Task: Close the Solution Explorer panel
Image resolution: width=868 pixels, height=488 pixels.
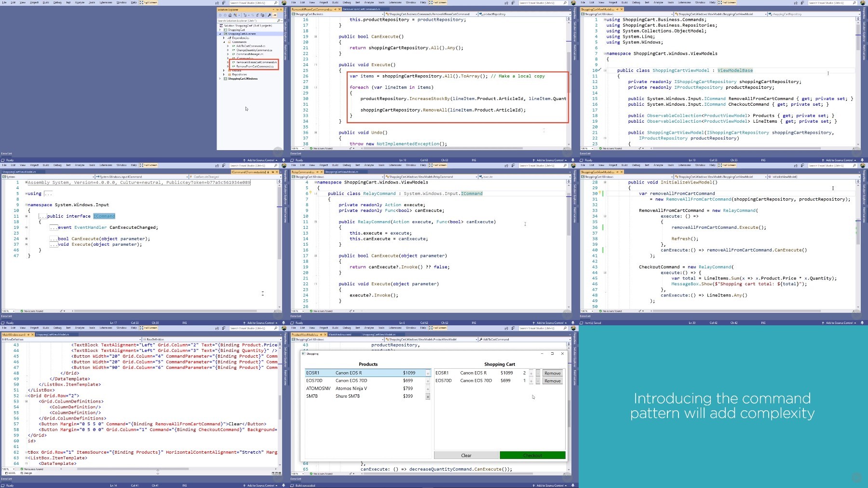Action: click(281, 10)
